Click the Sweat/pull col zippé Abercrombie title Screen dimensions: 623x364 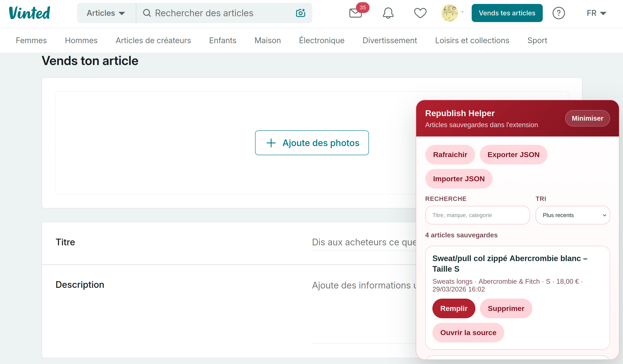tap(510, 264)
